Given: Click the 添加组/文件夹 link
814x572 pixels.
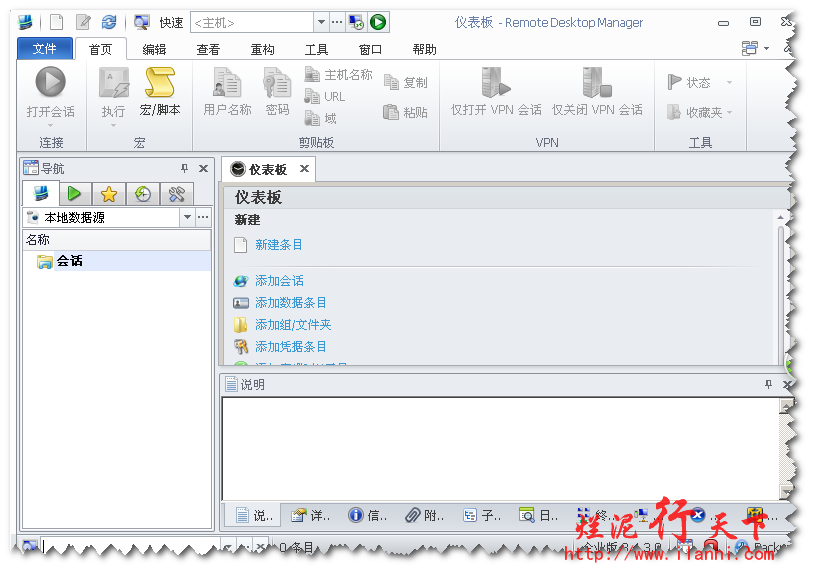Looking at the screenshot, I should click(x=293, y=325).
